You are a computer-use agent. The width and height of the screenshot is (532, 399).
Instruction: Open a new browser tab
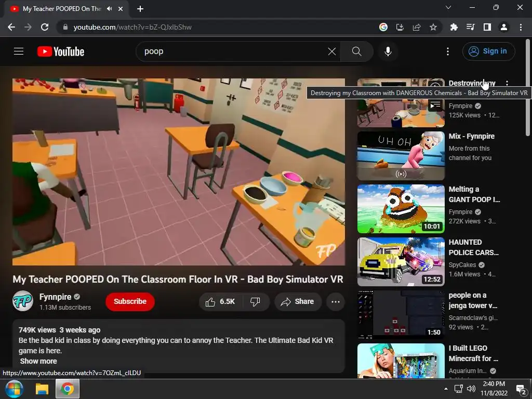point(140,9)
